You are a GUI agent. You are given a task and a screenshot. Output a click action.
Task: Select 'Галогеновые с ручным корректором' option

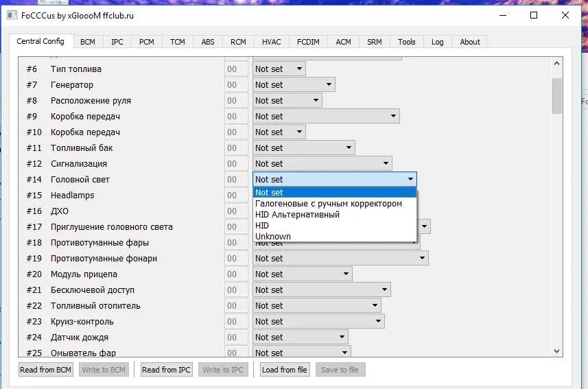[335, 204]
